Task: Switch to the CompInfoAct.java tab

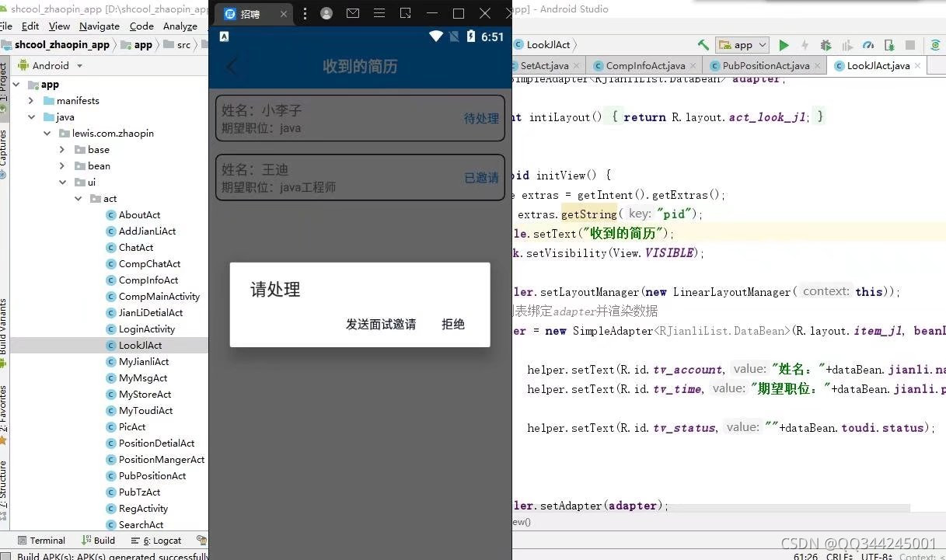Action: [645, 66]
